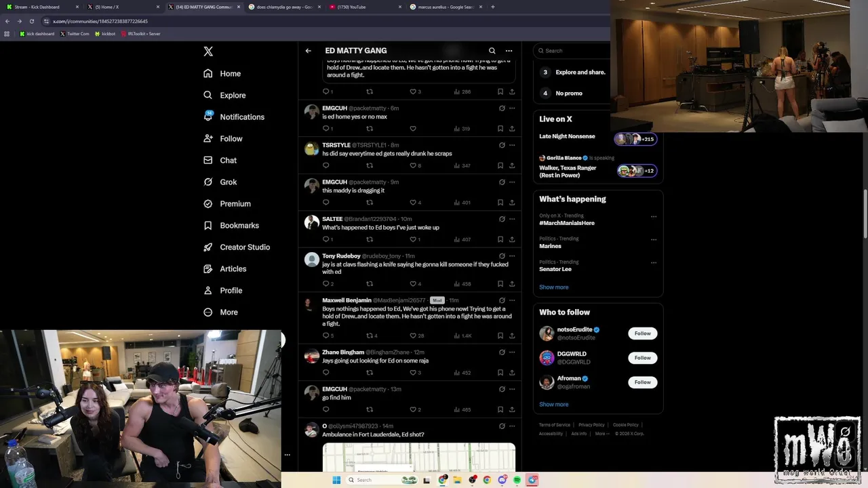Open more options on TSRSTYLE post
The image size is (868, 488).
coord(512,145)
